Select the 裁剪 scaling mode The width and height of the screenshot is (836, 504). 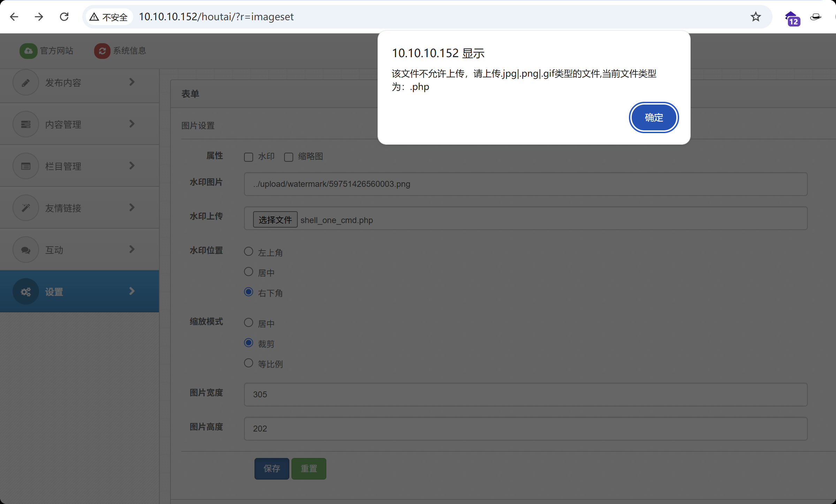(249, 343)
